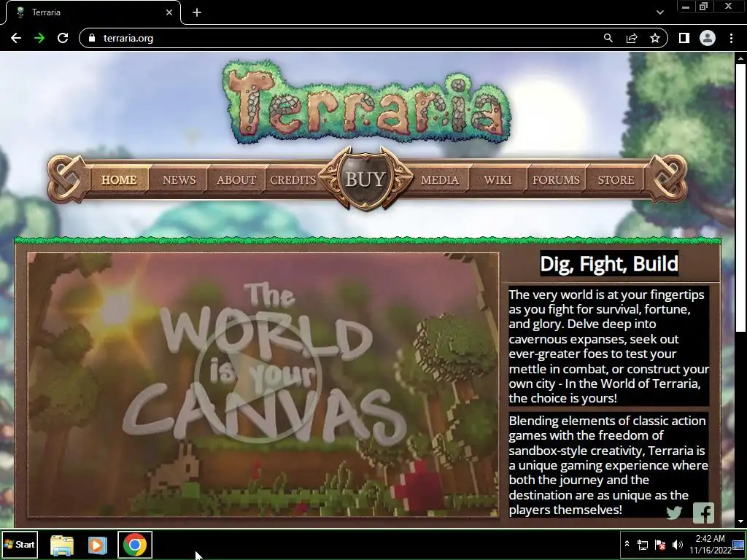This screenshot has height=560, width=747.
Task: Open Chrome side panel icon
Action: click(x=684, y=38)
